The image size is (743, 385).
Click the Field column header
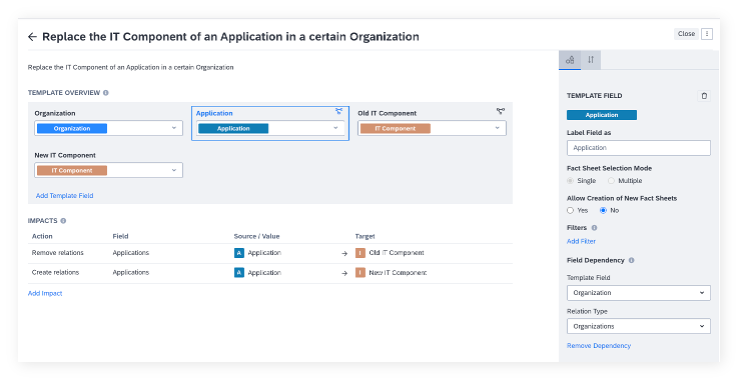pos(120,236)
